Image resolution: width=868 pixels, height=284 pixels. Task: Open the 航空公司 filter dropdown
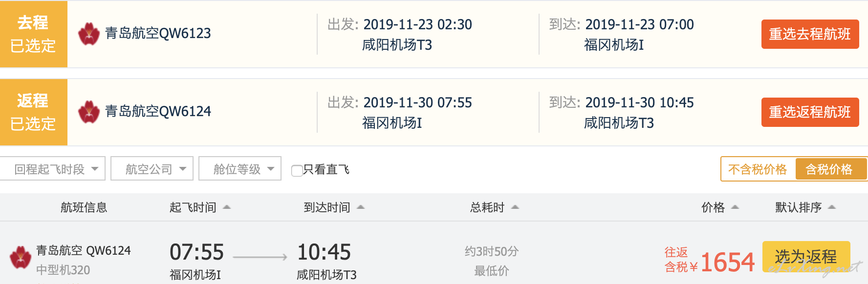[x=152, y=169]
